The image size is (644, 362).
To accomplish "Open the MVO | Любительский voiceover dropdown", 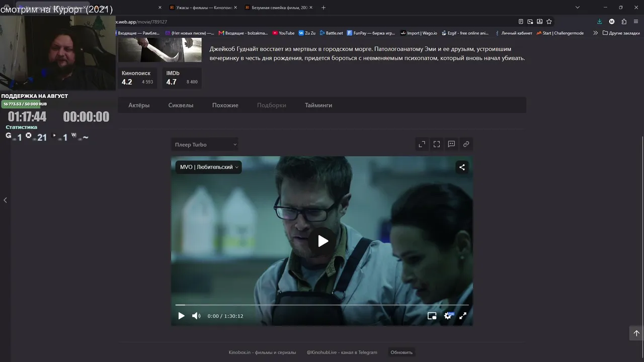I will point(209,167).
